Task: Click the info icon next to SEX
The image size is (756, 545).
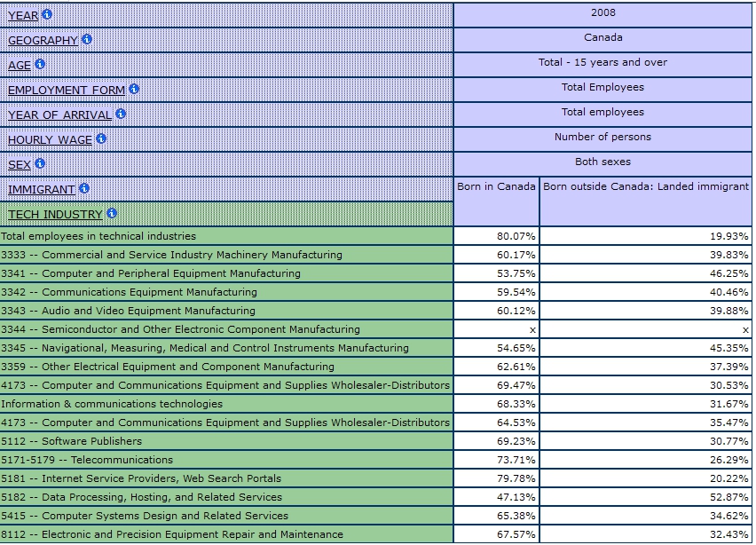Action: pyautogui.click(x=39, y=163)
